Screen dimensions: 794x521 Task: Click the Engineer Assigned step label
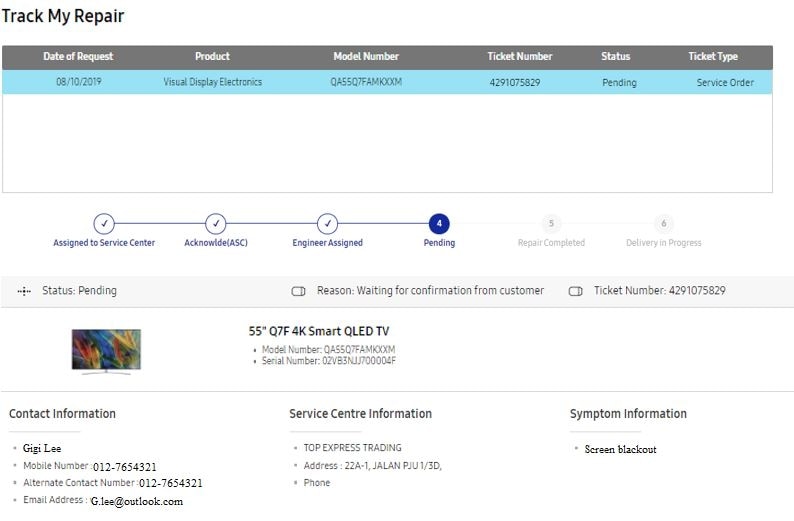(x=328, y=243)
